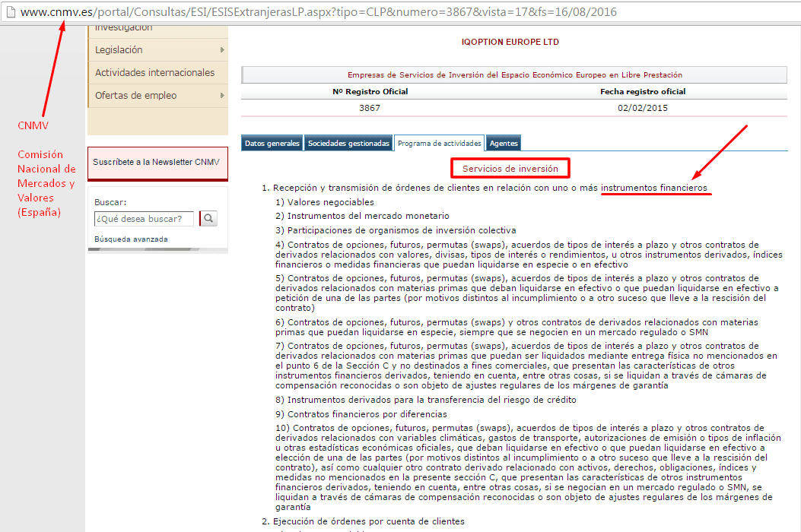Click item 8) Instrumentos derivados riesgo de crédito

426,400
